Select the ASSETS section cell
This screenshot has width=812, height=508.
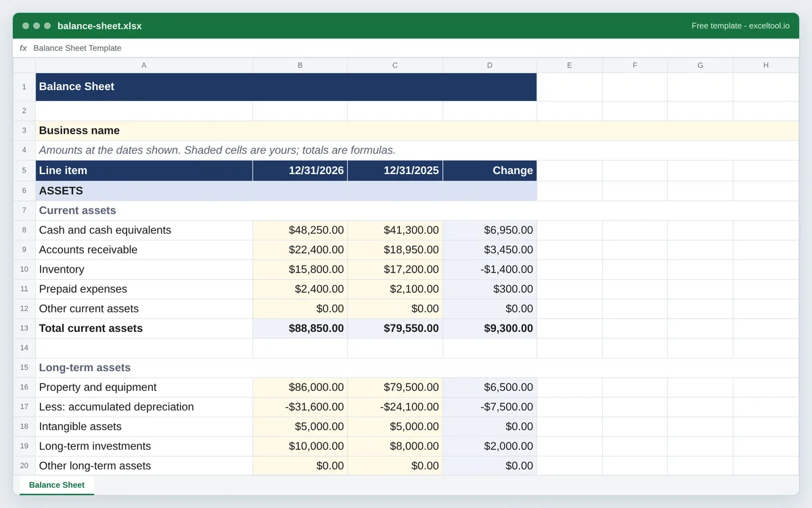coord(286,191)
